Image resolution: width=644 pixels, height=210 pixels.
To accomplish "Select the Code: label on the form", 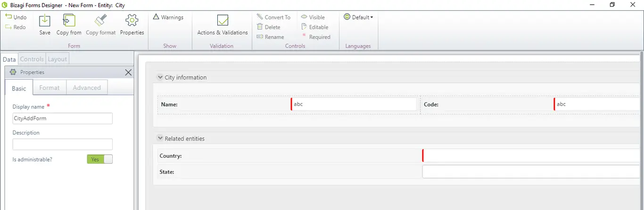I will point(431,105).
